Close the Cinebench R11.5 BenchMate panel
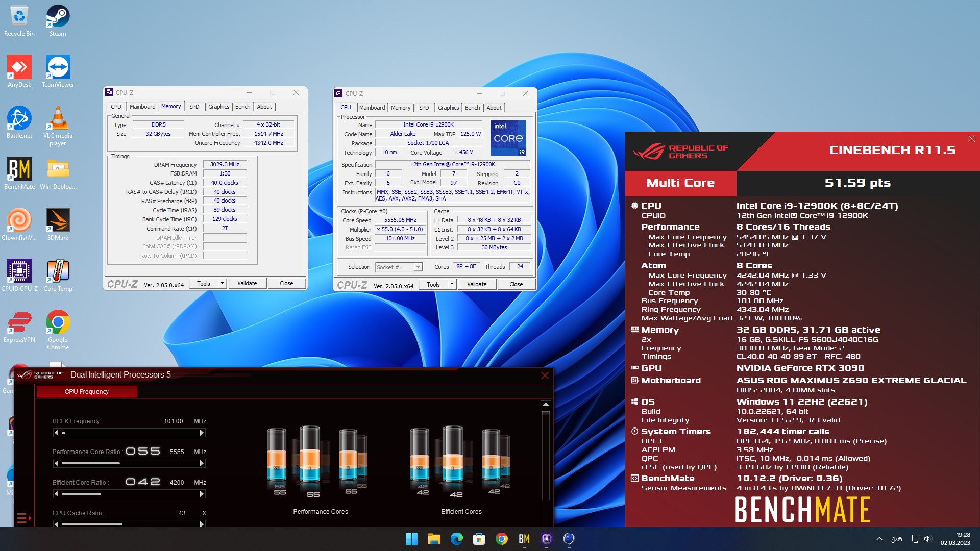Screen dimensions: 980x551 tap(972, 139)
